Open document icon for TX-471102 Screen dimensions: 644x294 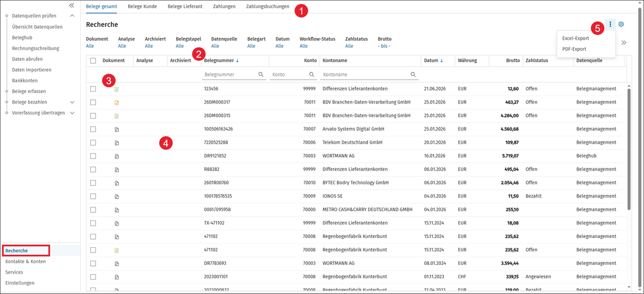(x=117, y=223)
